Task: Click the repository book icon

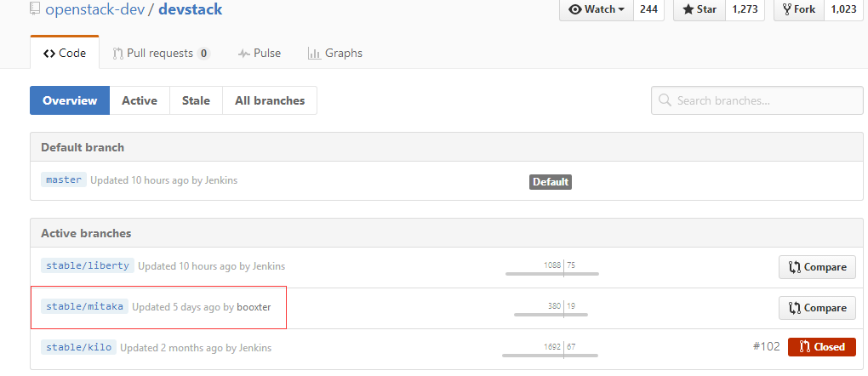Action: pos(35,9)
